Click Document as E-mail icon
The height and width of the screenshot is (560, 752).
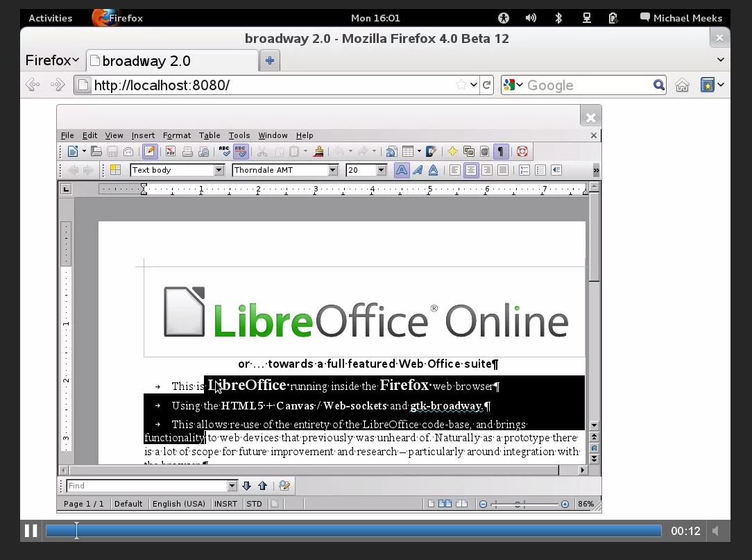click(x=128, y=152)
